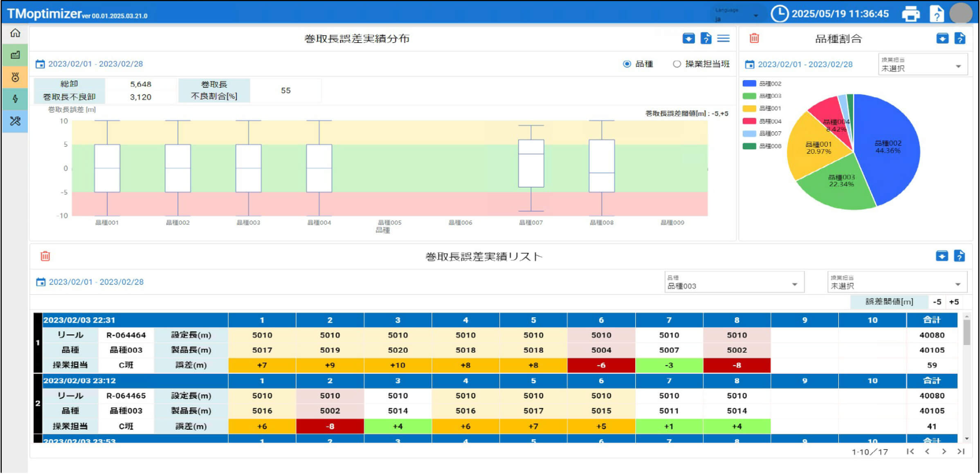Open the calendar picker for the distribution chart
Screen dimensions: 980x474
pyautogui.click(x=40, y=64)
